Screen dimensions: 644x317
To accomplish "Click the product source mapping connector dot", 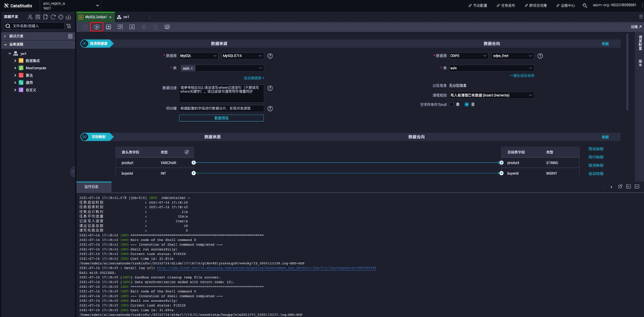I will 194,162.
